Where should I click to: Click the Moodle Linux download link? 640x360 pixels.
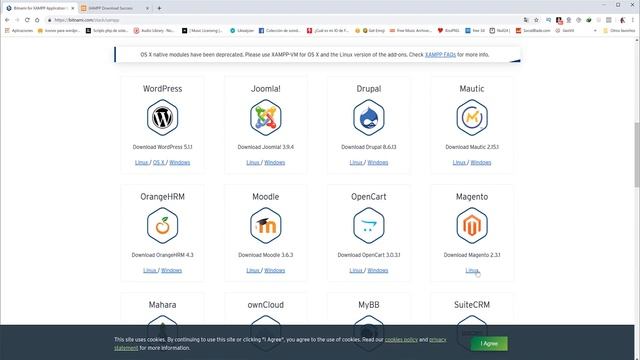[253, 270]
